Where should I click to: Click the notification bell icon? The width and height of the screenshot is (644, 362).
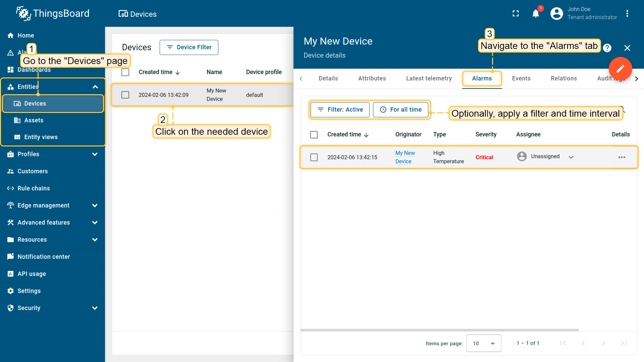point(536,14)
